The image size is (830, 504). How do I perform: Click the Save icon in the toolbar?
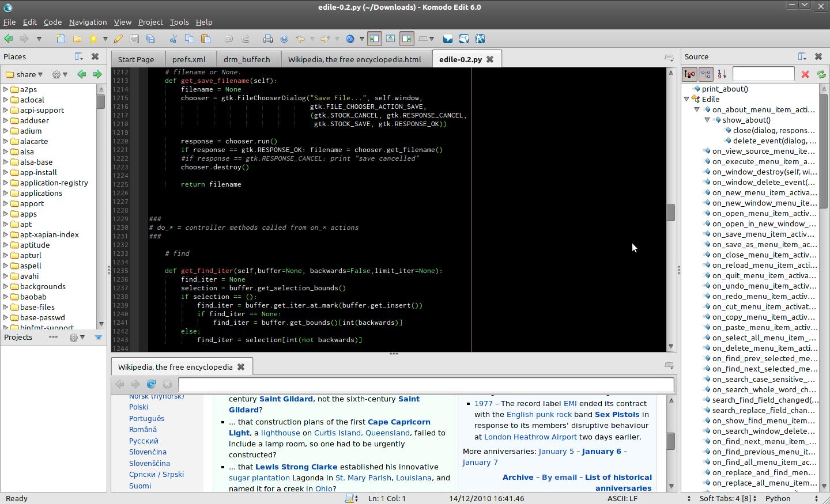134,39
